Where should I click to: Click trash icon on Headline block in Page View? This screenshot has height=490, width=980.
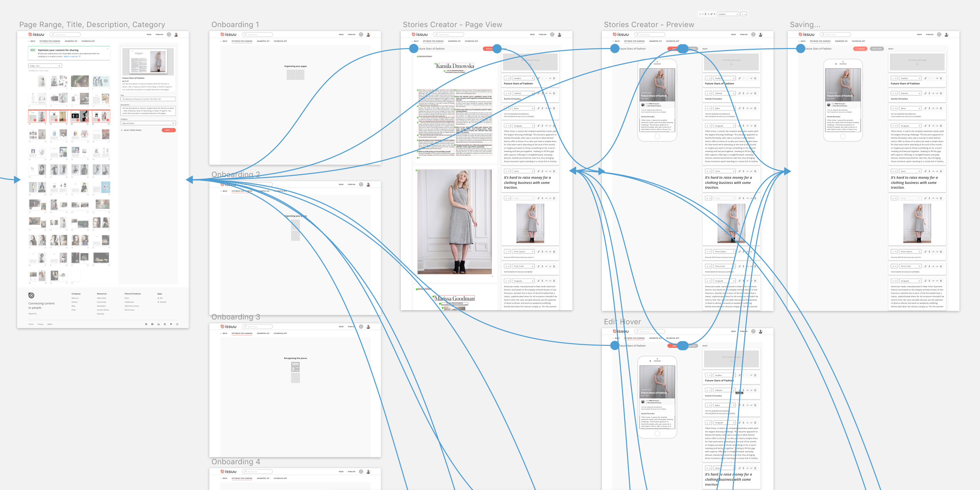point(554,78)
